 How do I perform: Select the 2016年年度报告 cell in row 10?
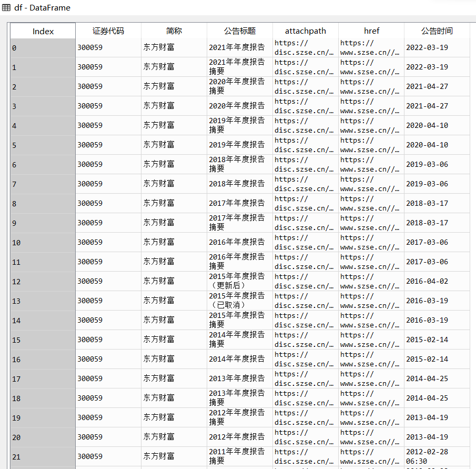(240, 243)
